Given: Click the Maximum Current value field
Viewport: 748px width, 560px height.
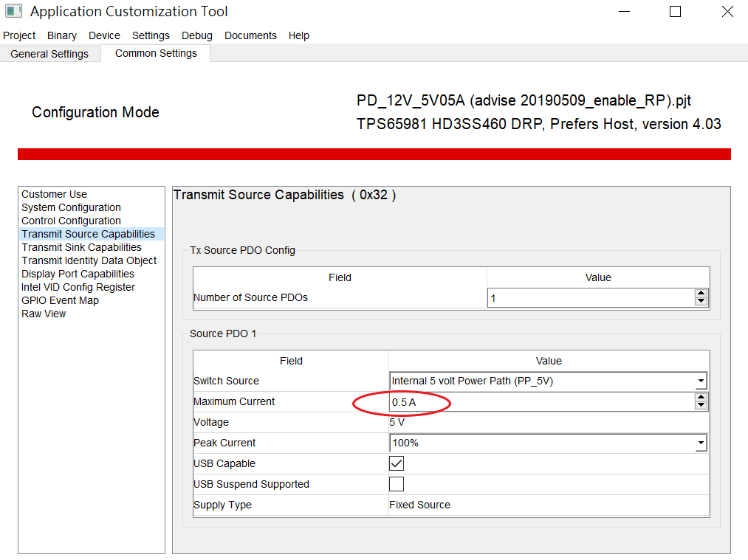Looking at the screenshot, I should pos(543,402).
